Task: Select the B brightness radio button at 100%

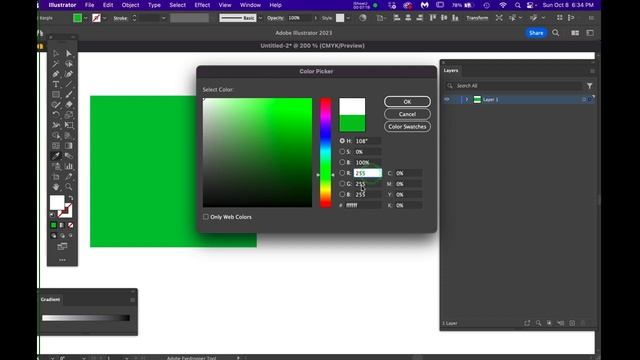Action: 342,162
